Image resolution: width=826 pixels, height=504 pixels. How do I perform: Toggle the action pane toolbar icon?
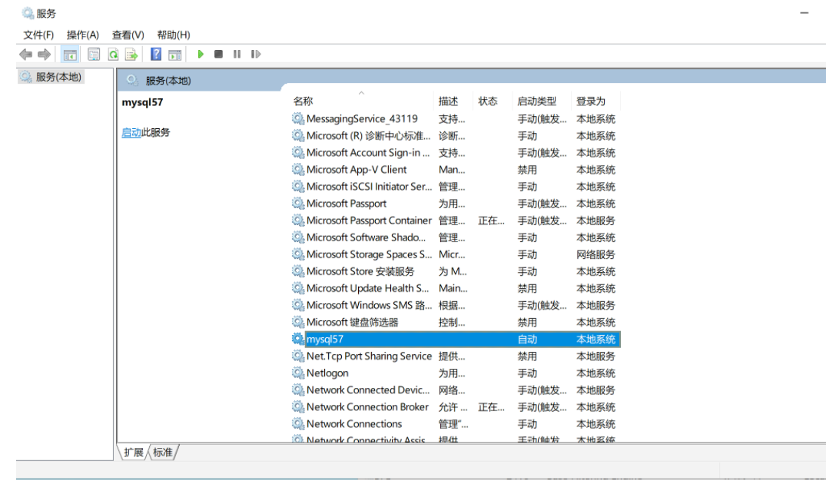[175, 55]
